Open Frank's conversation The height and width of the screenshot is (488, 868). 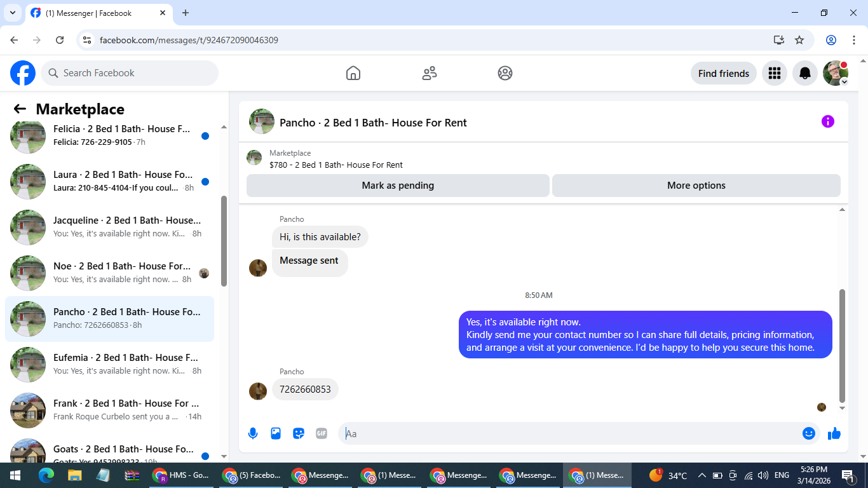pos(109,410)
